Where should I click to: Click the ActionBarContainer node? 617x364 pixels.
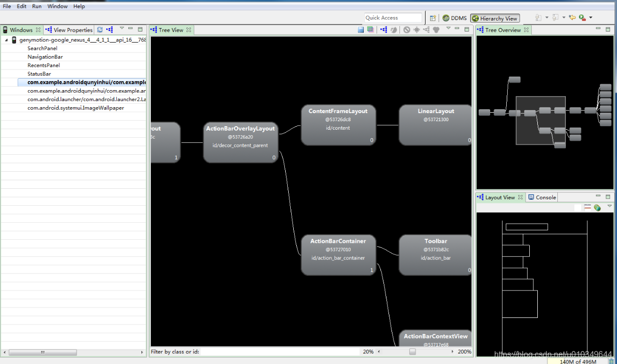pyautogui.click(x=338, y=255)
